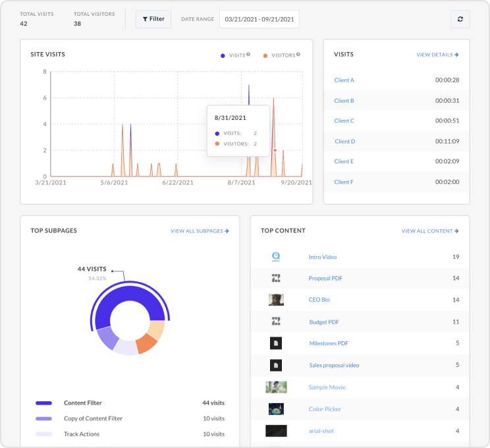
Task: Select Client D in visits list
Action: click(344, 141)
